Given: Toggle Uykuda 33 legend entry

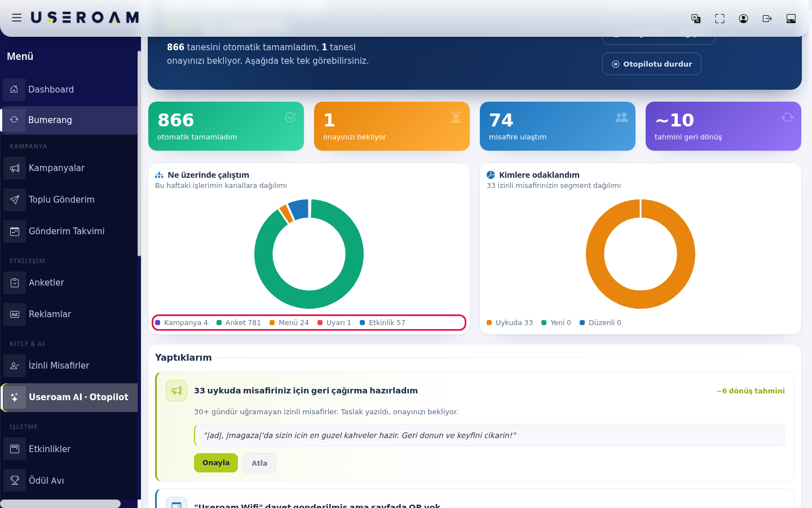Looking at the screenshot, I should pos(510,323).
